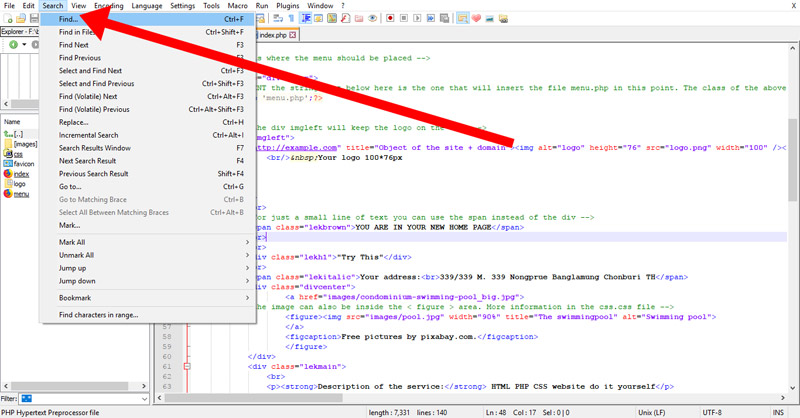
Task: Close the index.php tab with red X
Action: coord(292,35)
